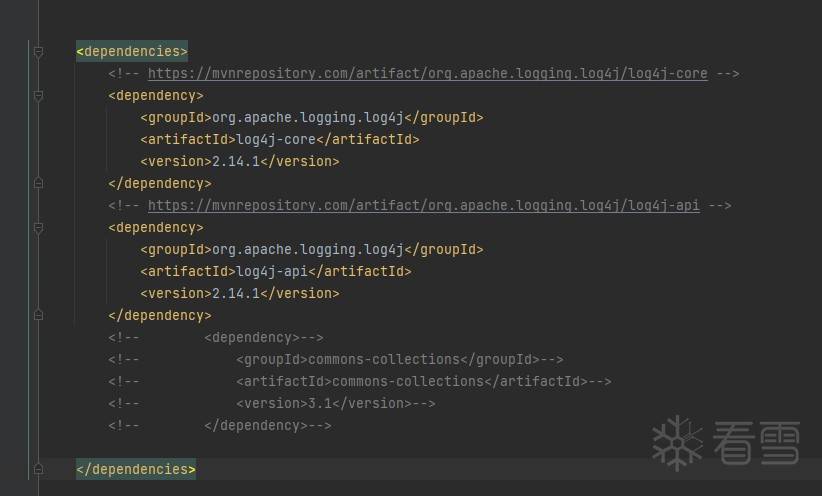Open the mvnrepository log4j-core link

click(427, 74)
